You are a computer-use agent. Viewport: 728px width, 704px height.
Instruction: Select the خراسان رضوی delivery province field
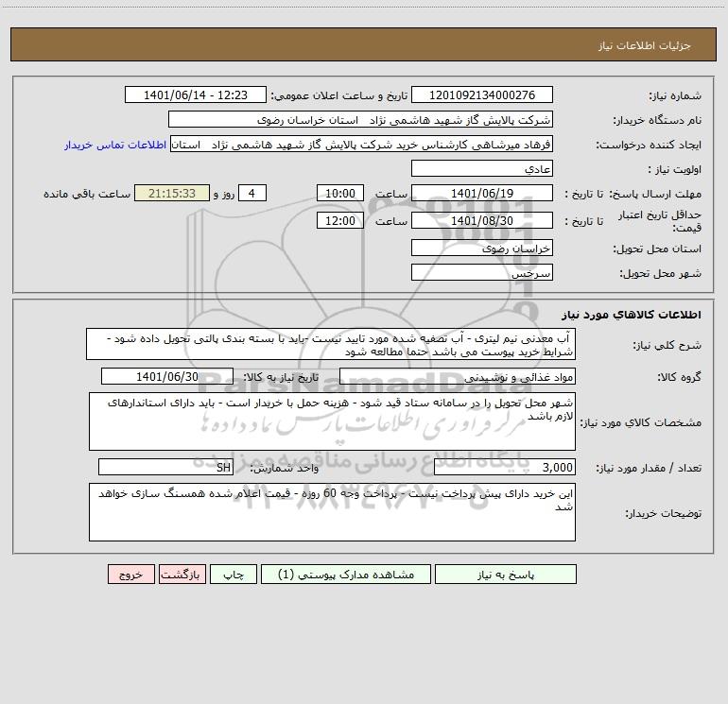[482, 248]
